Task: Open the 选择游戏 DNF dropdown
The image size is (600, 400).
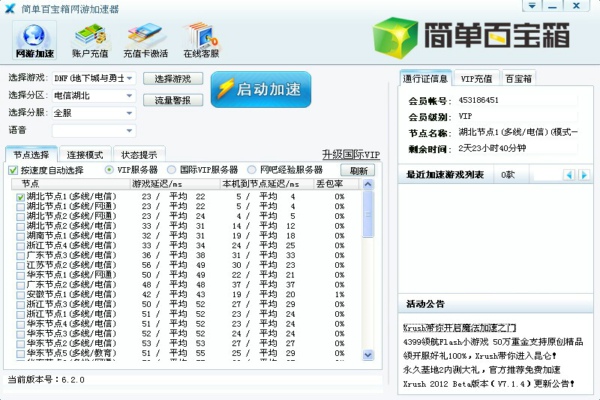Action: click(94, 78)
